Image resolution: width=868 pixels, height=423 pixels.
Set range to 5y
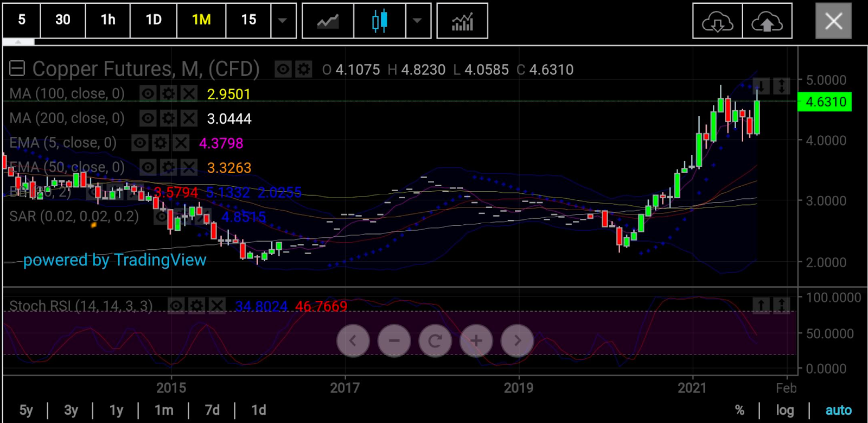point(26,410)
